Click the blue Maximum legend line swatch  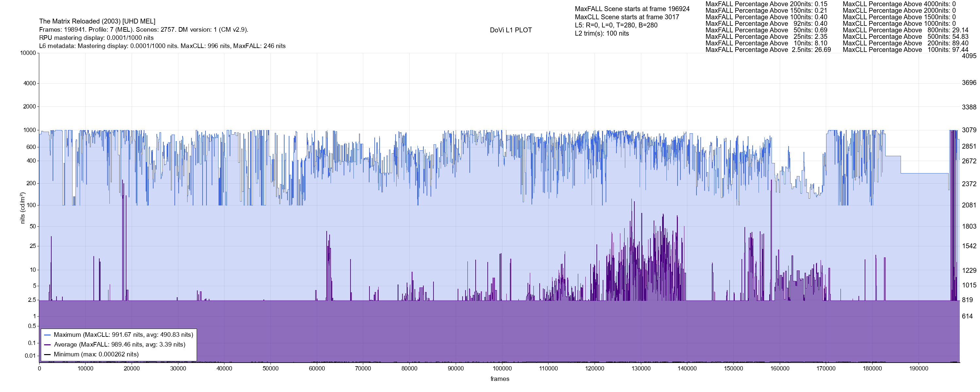pos(47,335)
